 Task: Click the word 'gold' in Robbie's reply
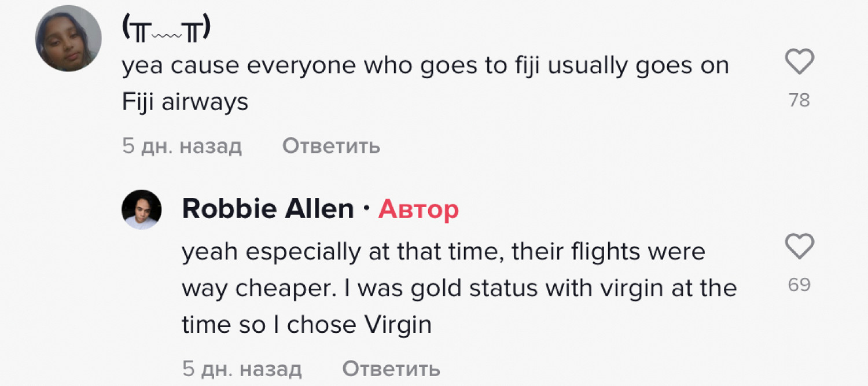click(x=436, y=288)
